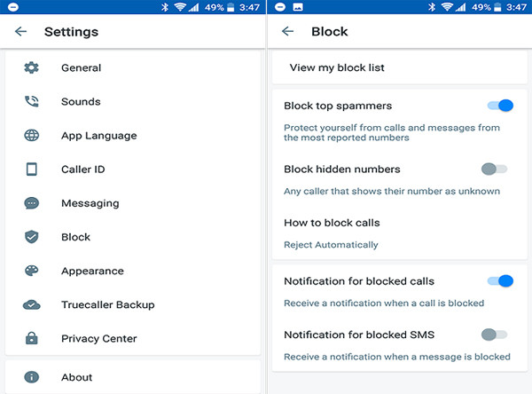Tap the Truecaller Backup cloud icon

point(32,304)
